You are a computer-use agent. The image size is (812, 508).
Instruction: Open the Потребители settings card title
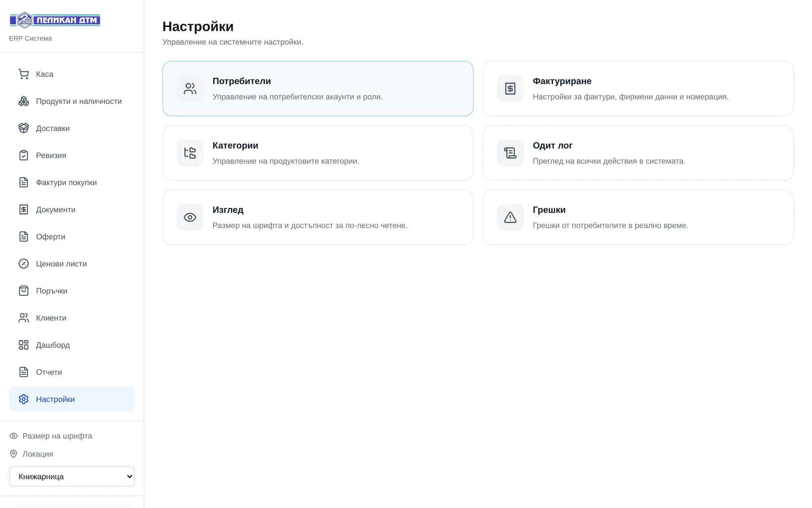tap(242, 81)
